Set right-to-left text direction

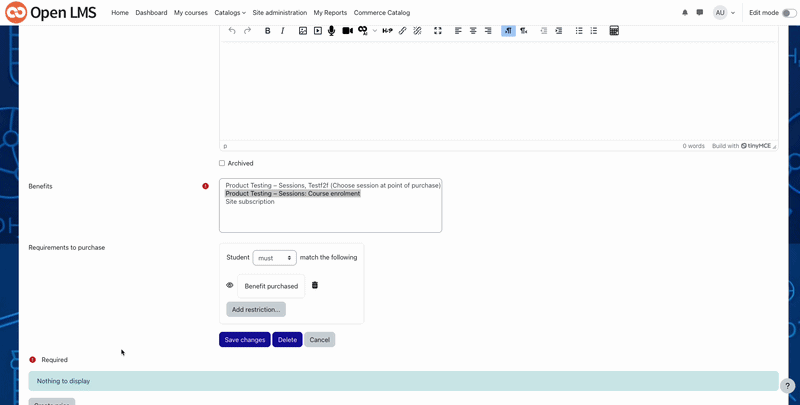pyautogui.click(x=523, y=31)
